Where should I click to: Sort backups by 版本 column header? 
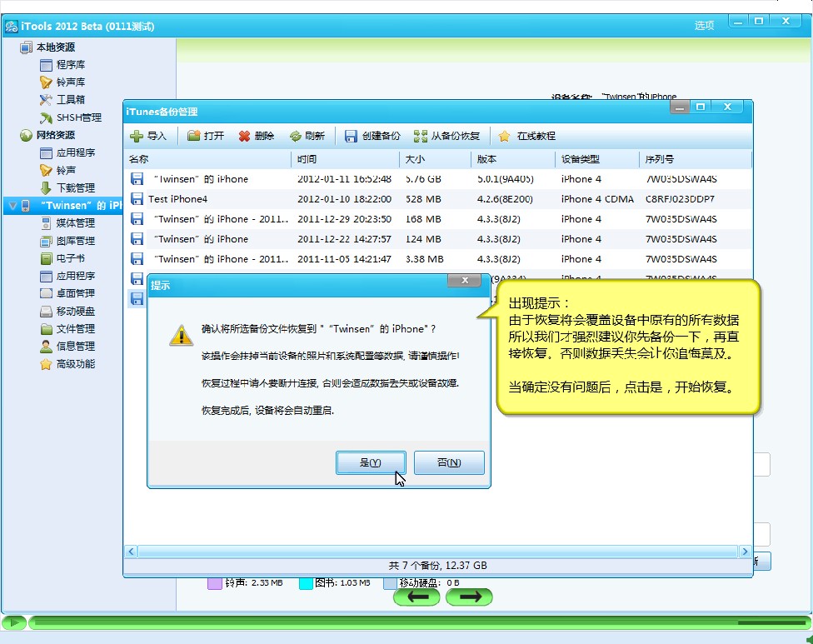tap(513, 159)
